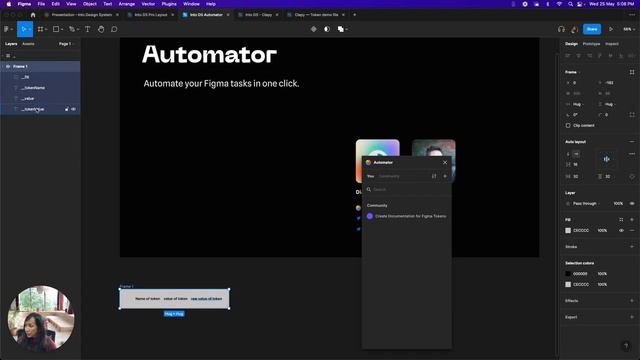Open the Frame type dropdown
This screenshot has width=640, height=360.
tap(572, 72)
